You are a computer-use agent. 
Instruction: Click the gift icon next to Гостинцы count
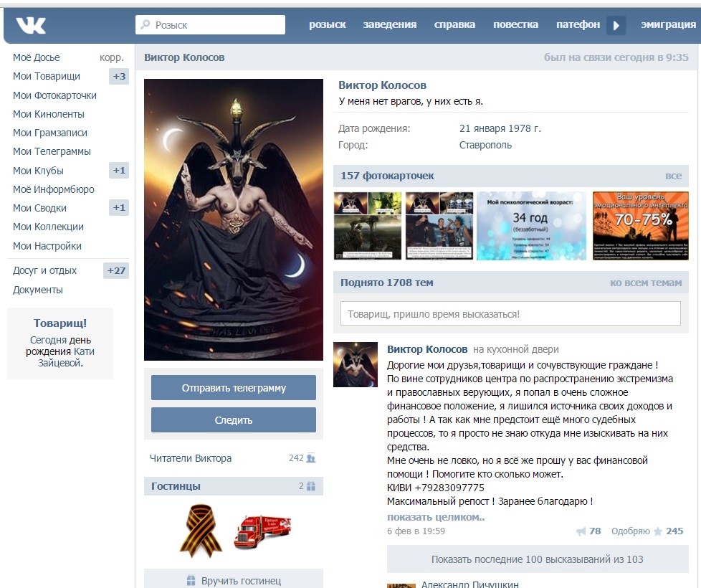pyautogui.click(x=311, y=486)
